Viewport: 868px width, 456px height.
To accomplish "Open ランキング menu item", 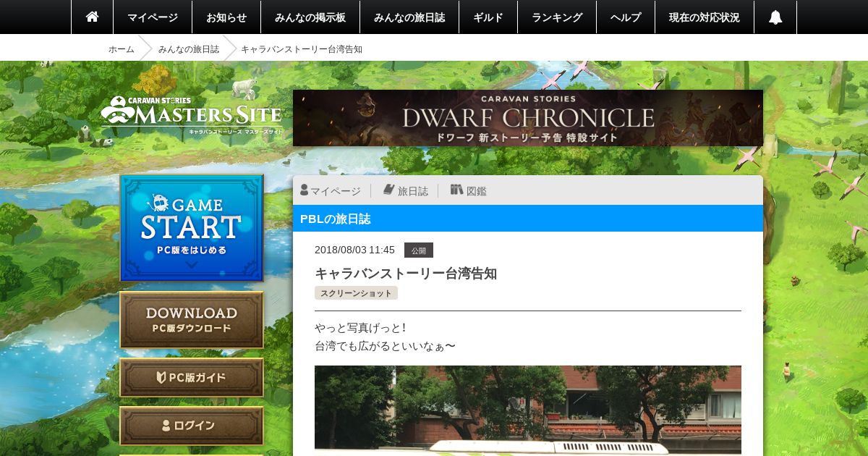I will [x=557, y=17].
